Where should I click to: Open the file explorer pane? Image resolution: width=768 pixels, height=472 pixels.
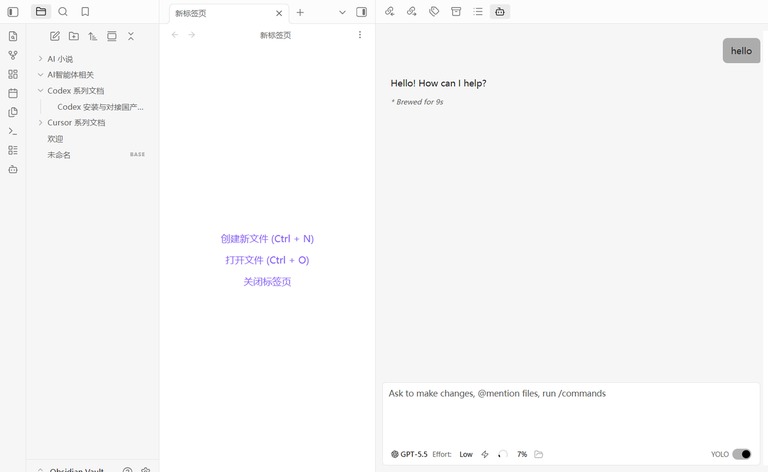click(41, 12)
